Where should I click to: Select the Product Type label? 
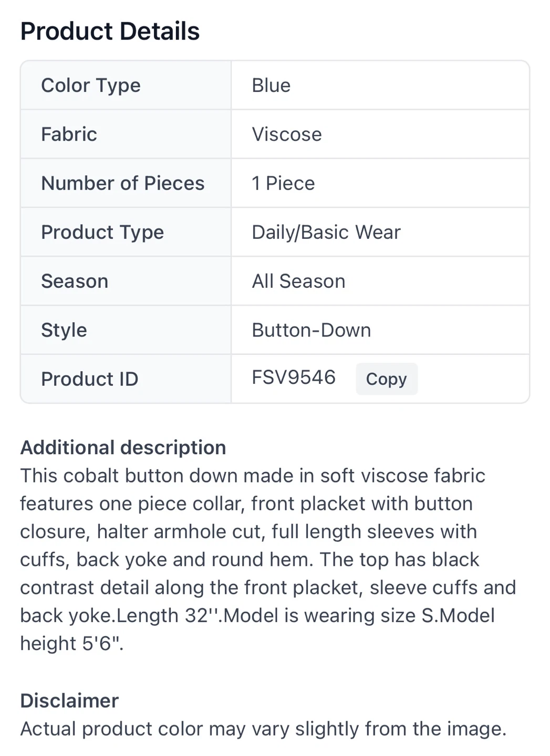pos(102,232)
